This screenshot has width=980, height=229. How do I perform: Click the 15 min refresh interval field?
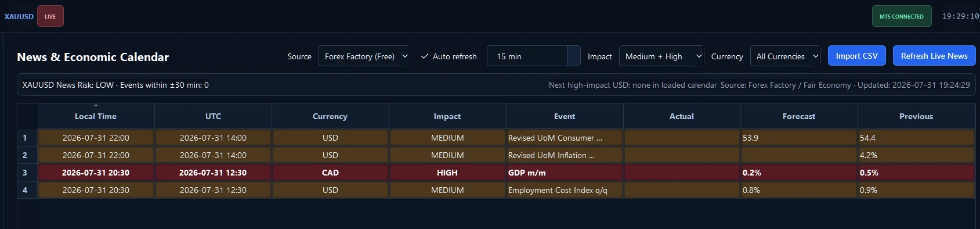click(527, 56)
